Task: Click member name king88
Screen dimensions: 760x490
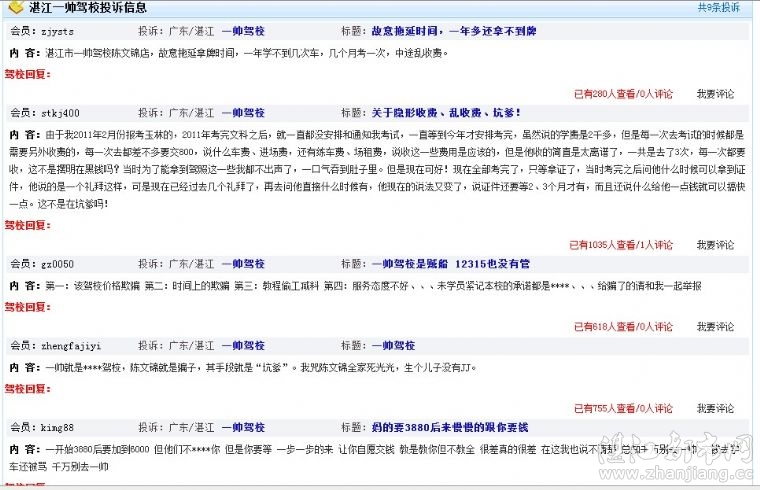Action: point(57,427)
